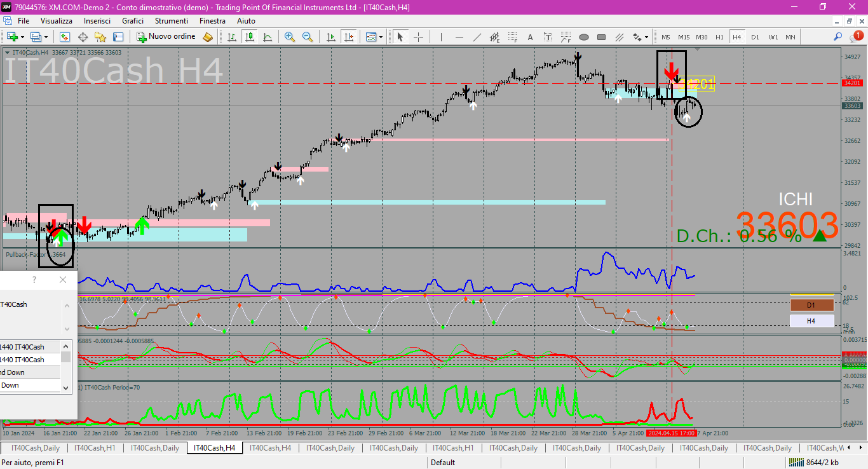Screen dimensions: 868x469
Task: Toggle chart shift button
Action: [348, 37]
